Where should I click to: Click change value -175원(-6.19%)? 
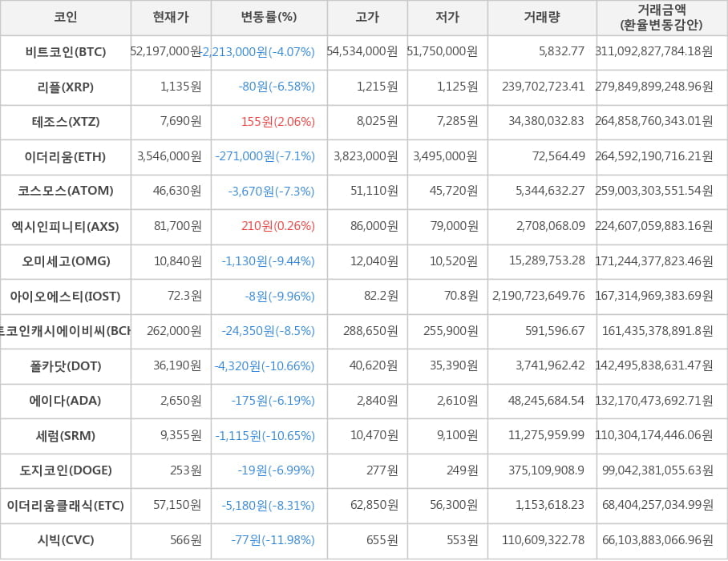tap(273, 401)
